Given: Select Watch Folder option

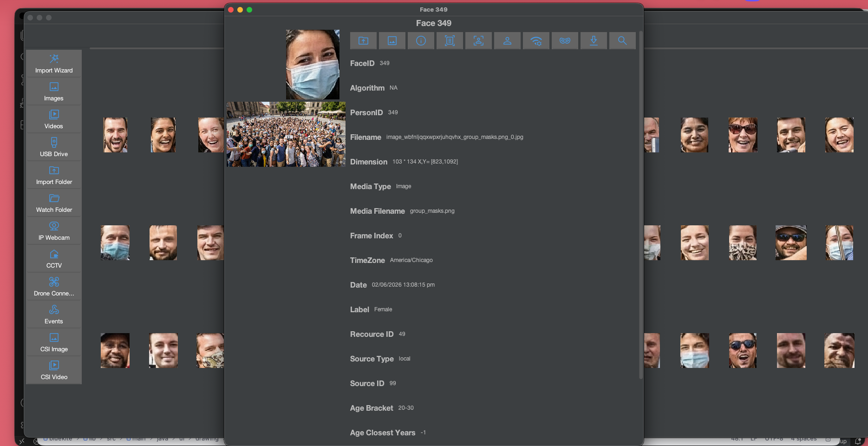Looking at the screenshot, I should [54, 203].
